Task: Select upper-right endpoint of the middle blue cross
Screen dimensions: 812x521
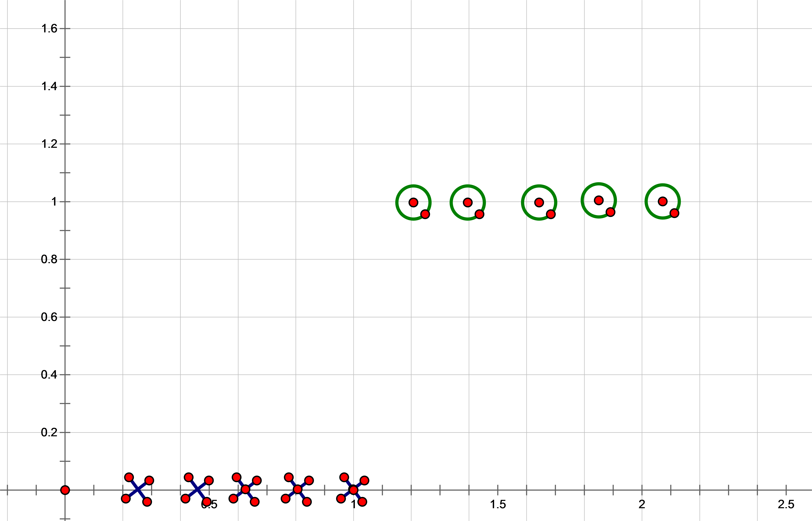Action: point(257,480)
